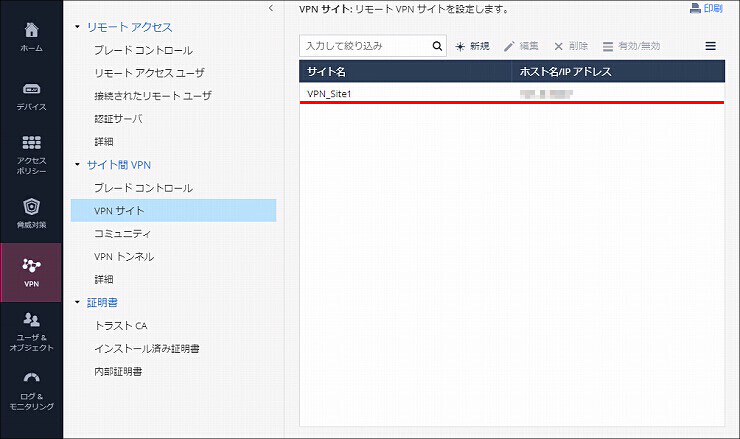The height and width of the screenshot is (439, 740).
Task: Sort by ホスト名/IP アドレス column header
Action: tap(618, 71)
